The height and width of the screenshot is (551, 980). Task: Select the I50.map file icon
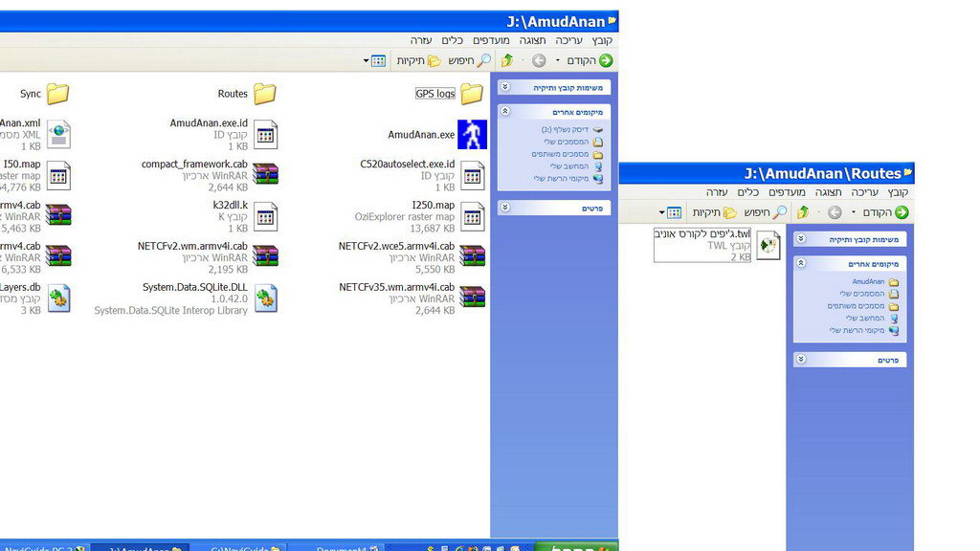click(58, 176)
